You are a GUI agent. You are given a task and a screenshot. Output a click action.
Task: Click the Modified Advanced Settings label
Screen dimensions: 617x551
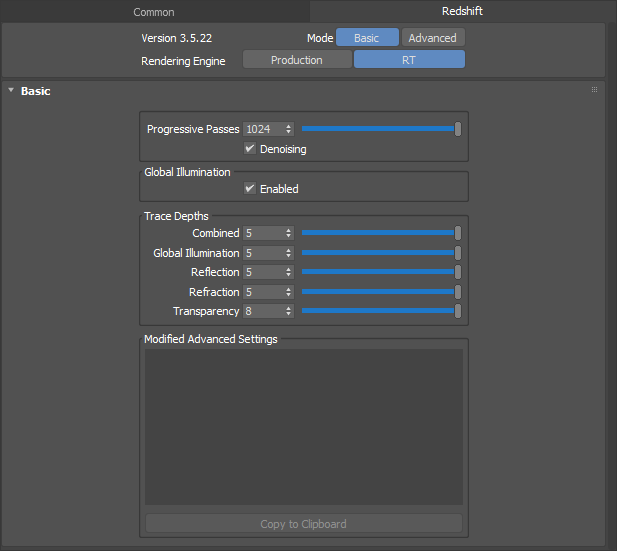coord(211,339)
